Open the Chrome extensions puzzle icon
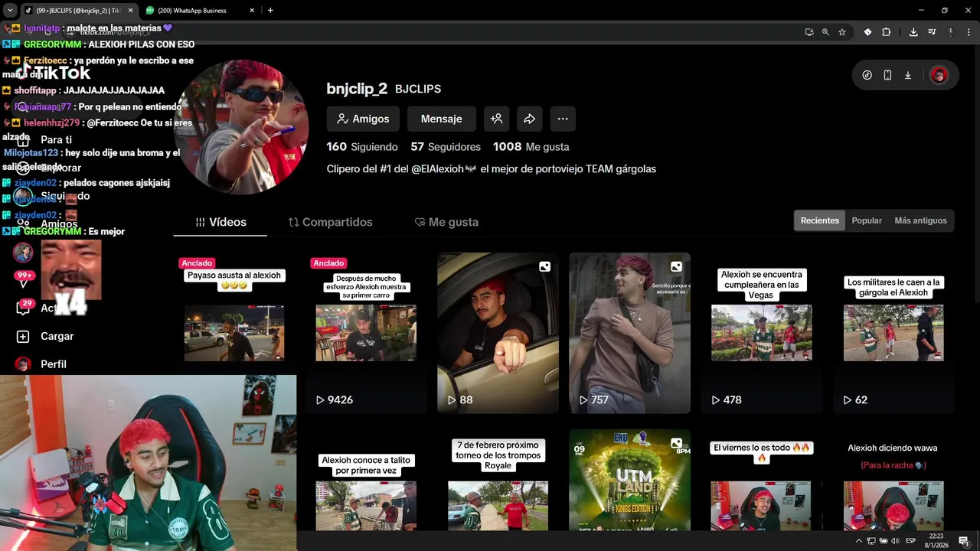This screenshot has height=551, width=980. pos(886,32)
